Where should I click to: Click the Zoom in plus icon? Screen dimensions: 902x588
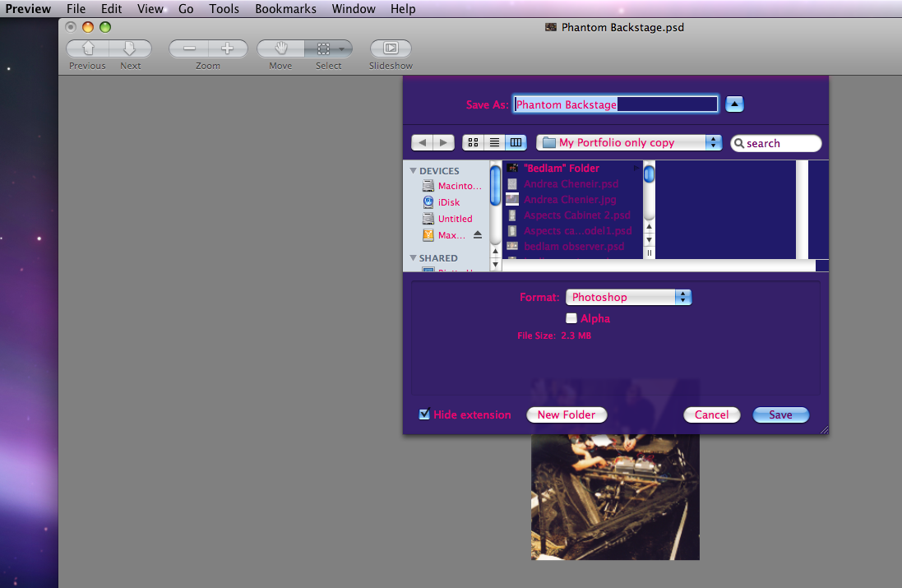tap(228, 48)
